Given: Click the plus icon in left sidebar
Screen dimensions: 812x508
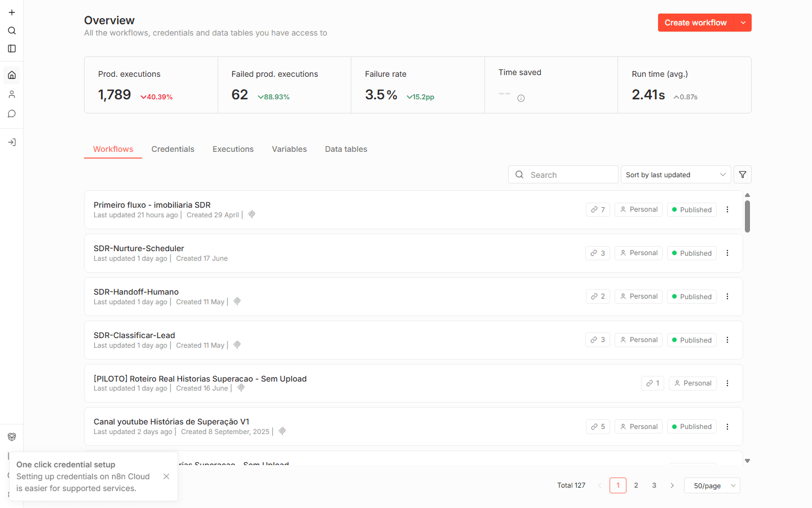Looking at the screenshot, I should (x=12, y=12).
